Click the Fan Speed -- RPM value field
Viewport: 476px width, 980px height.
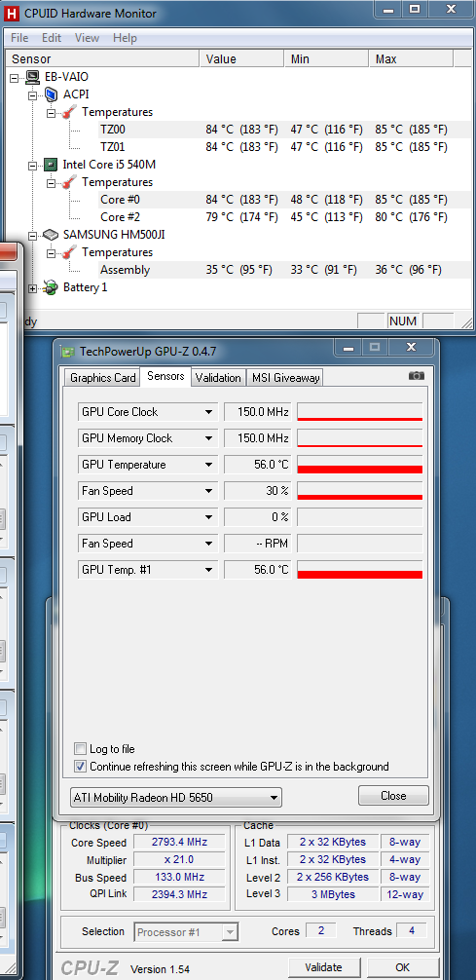257,544
